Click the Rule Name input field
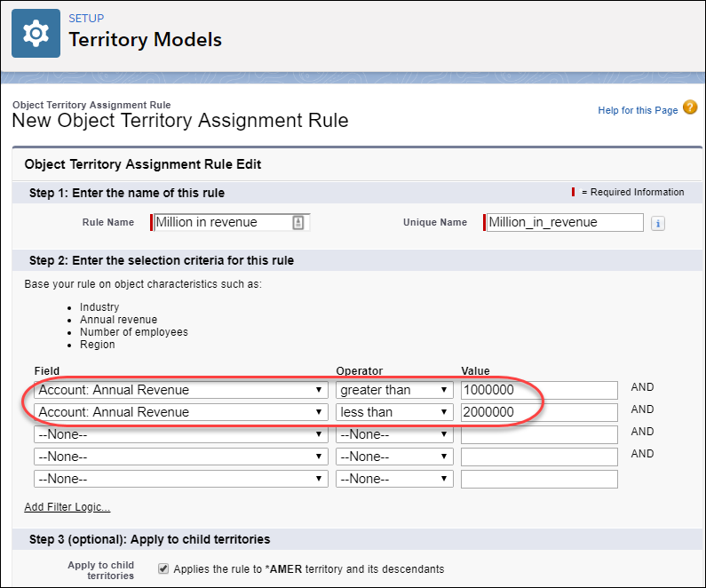Viewport: 706px width, 588px height. click(232, 222)
